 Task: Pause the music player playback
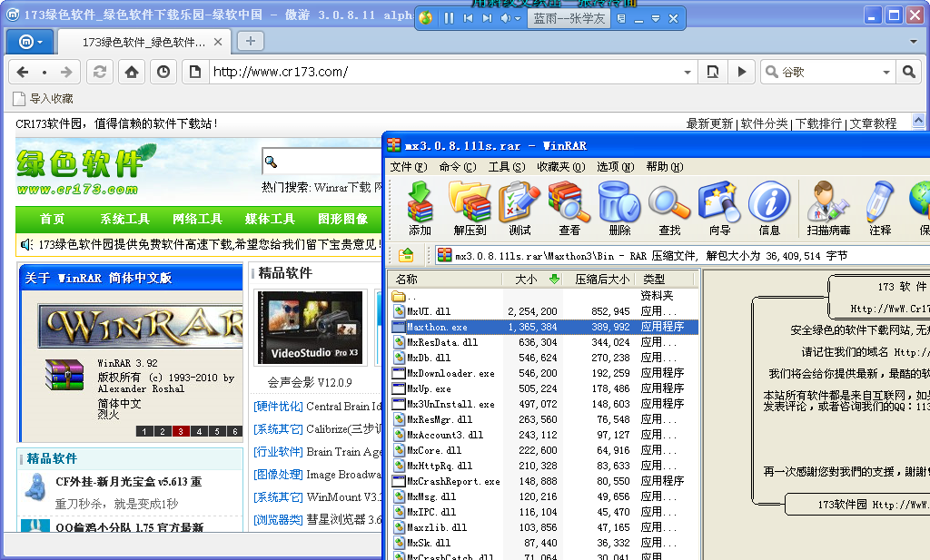pyautogui.click(x=448, y=18)
